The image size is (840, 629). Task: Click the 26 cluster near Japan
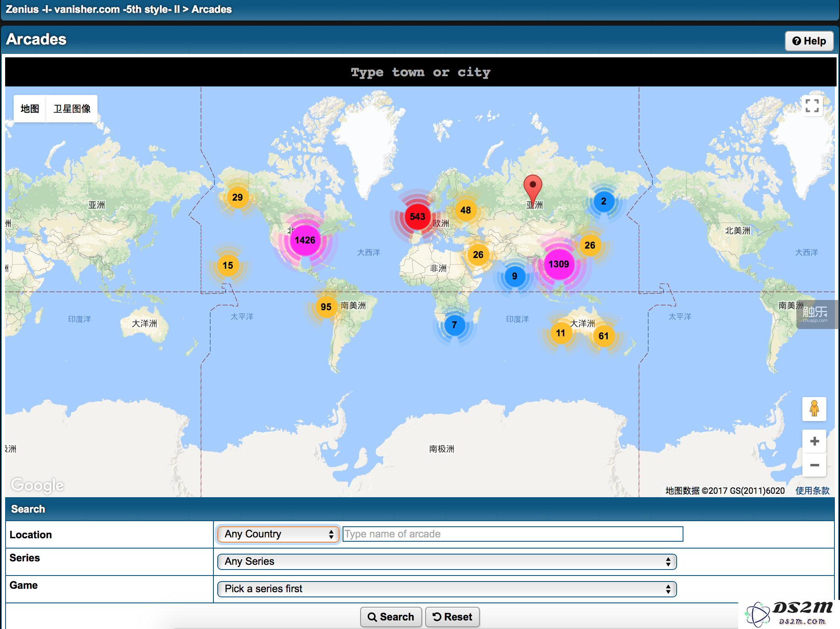(590, 245)
